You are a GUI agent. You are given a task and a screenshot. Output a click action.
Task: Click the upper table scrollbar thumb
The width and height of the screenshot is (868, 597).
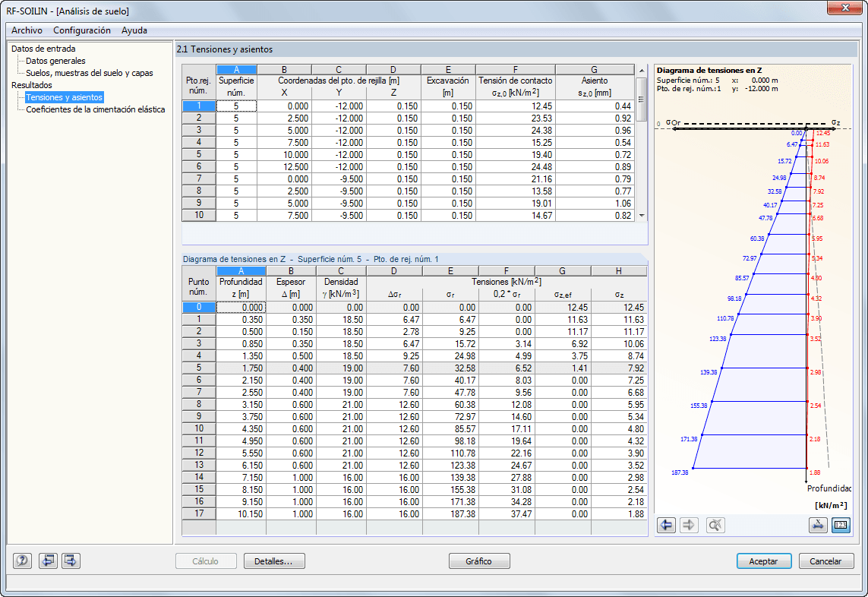[x=642, y=99]
